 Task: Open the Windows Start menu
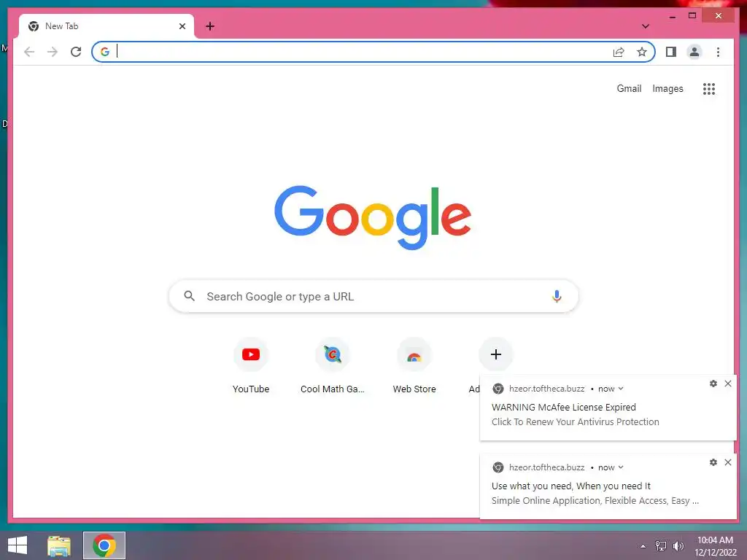[x=18, y=545]
